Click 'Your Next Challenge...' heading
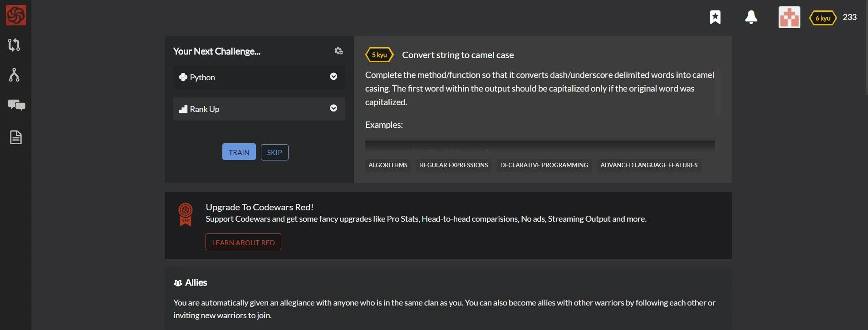The height and width of the screenshot is (330, 868). [217, 51]
